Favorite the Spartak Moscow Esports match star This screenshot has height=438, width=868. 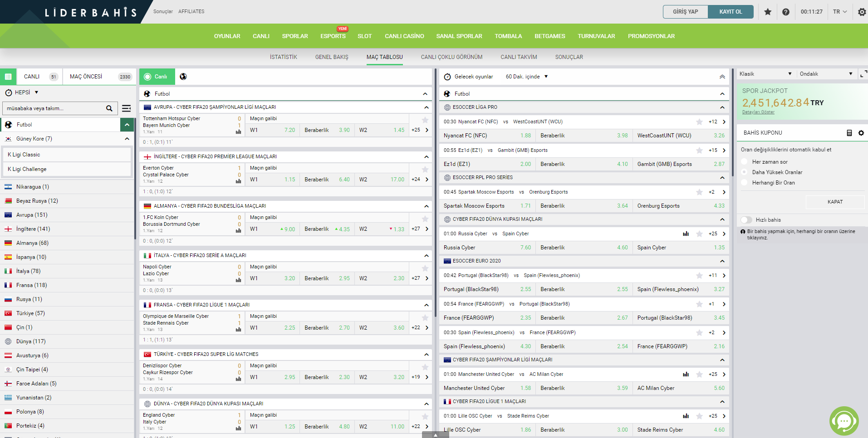(x=699, y=192)
